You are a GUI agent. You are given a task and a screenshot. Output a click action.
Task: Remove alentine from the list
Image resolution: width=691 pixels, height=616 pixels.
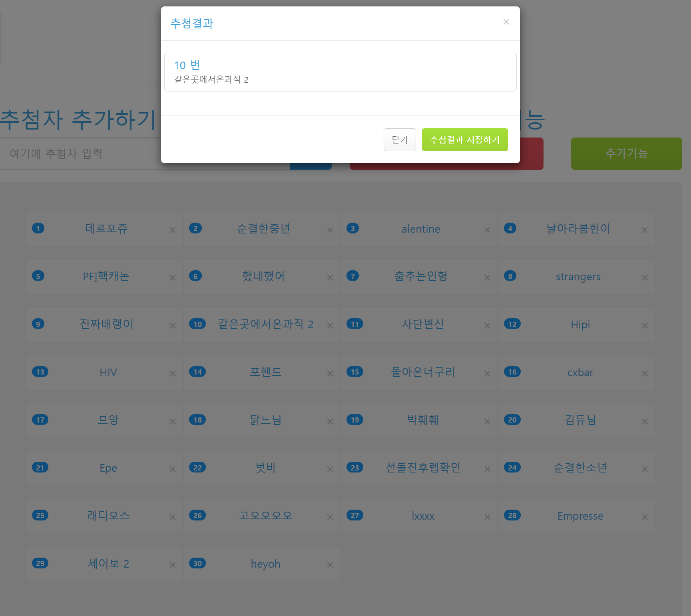[x=487, y=230]
